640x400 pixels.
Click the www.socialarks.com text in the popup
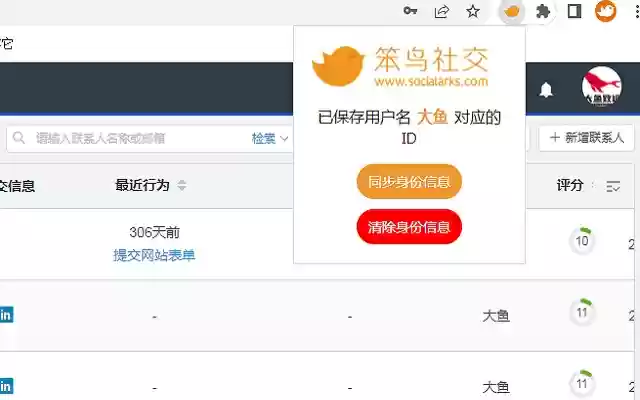point(431,81)
